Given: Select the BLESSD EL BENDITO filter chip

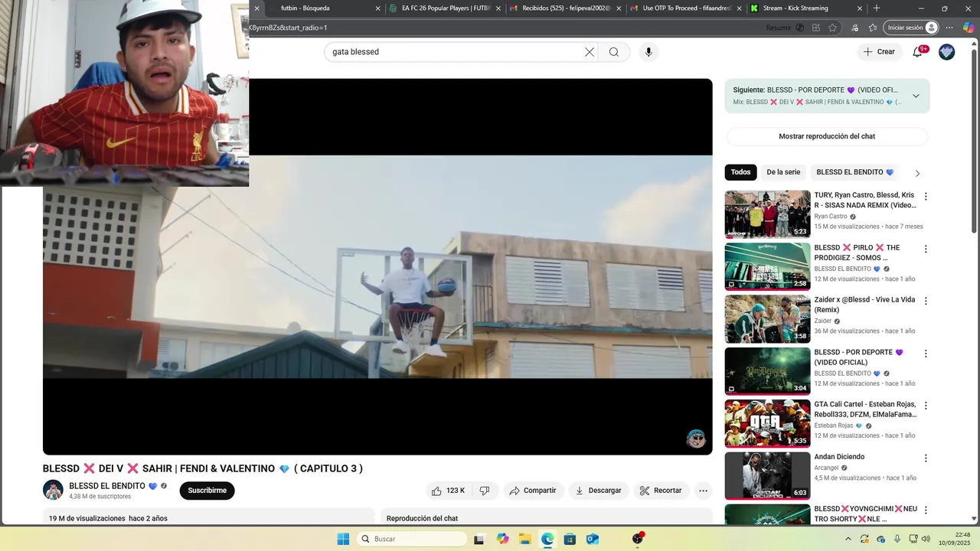Looking at the screenshot, I should coord(854,172).
